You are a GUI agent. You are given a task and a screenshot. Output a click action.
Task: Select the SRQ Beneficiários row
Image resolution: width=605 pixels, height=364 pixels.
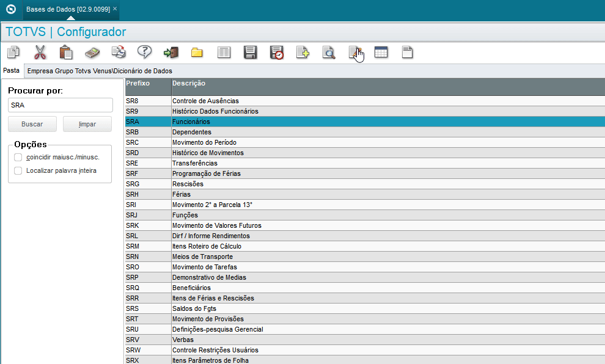(365, 288)
